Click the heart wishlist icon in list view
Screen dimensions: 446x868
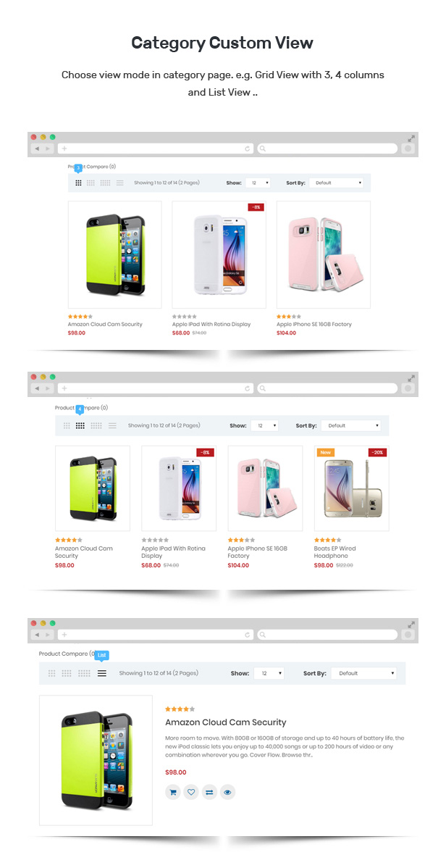[191, 792]
